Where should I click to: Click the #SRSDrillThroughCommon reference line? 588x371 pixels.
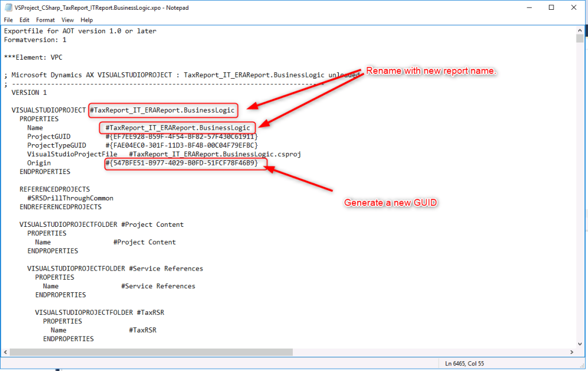click(70, 198)
